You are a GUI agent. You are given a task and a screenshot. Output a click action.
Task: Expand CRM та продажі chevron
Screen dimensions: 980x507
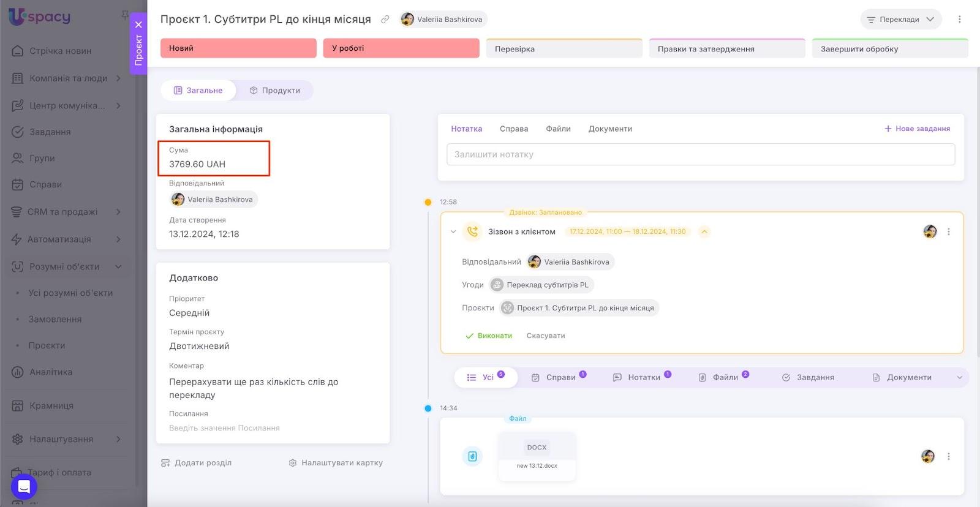pyautogui.click(x=118, y=212)
